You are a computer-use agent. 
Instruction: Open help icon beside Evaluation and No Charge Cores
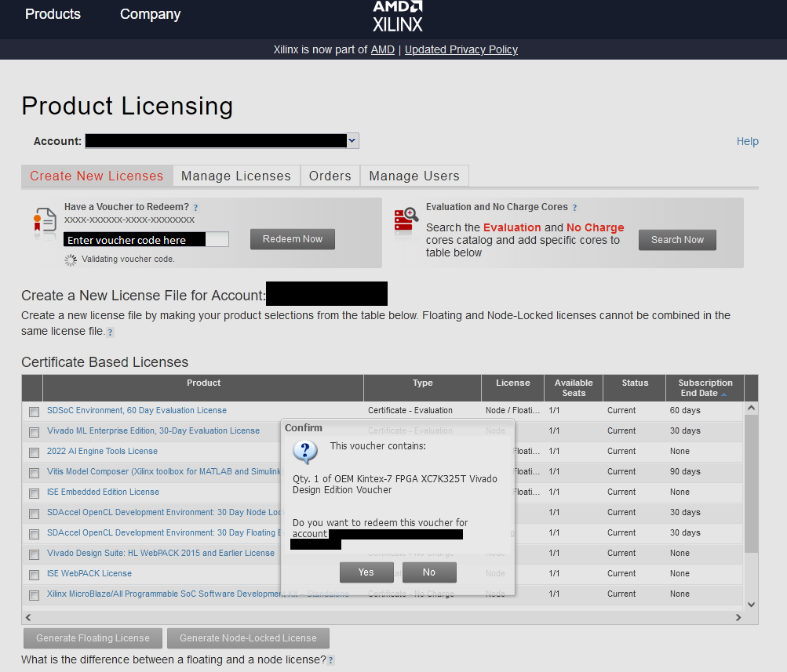point(574,208)
